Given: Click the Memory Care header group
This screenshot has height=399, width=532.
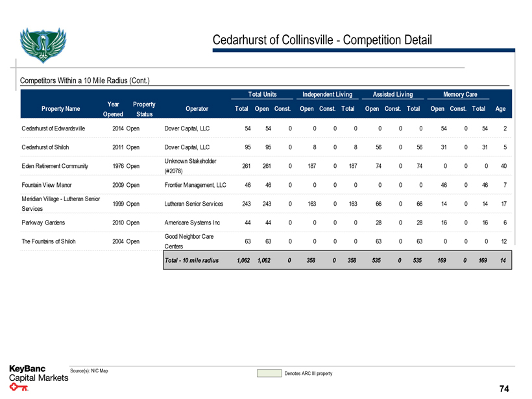Looking at the screenshot, I should (460, 95).
